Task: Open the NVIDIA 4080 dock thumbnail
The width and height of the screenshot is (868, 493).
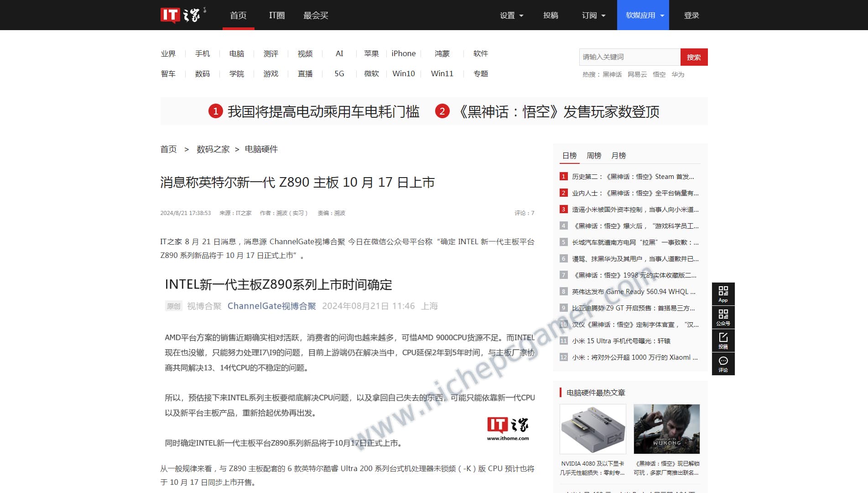Action: 593,429
